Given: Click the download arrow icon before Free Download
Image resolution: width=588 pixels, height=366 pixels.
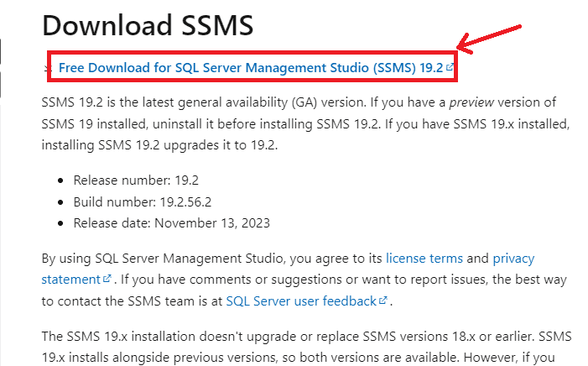Looking at the screenshot, I should [x=48, y=67].
